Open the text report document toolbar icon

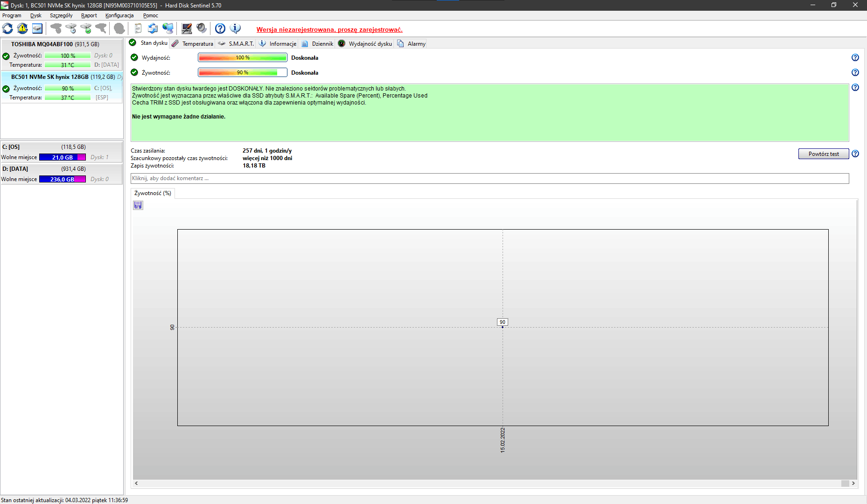point(138,28)
